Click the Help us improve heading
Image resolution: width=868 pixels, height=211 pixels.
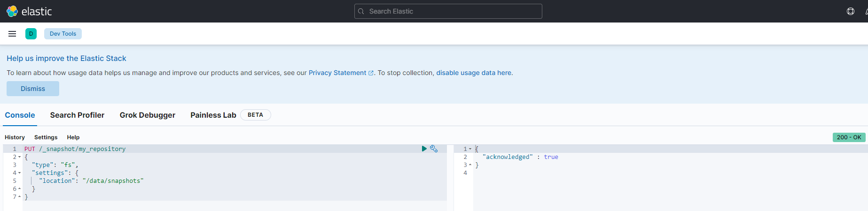(x=66, y=59)
